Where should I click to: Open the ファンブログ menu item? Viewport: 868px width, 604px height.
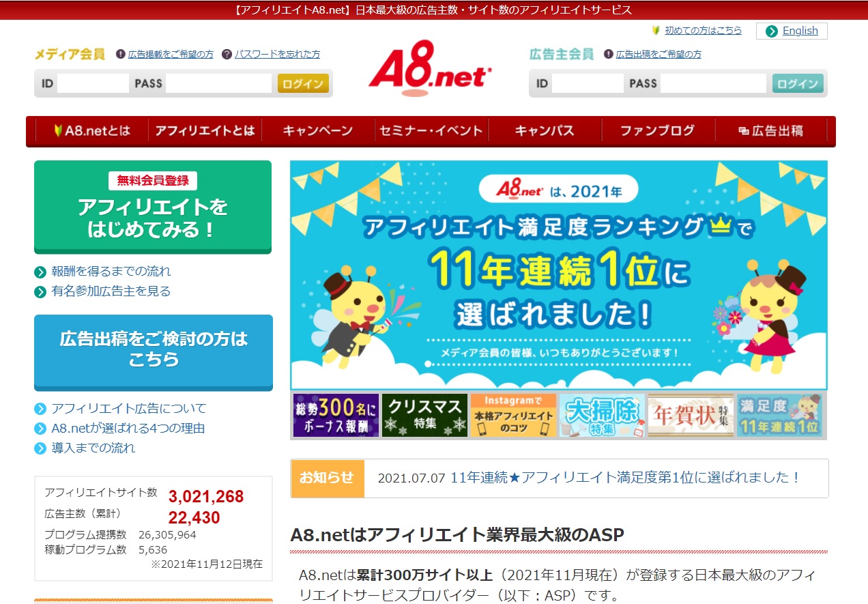(658, 130)
